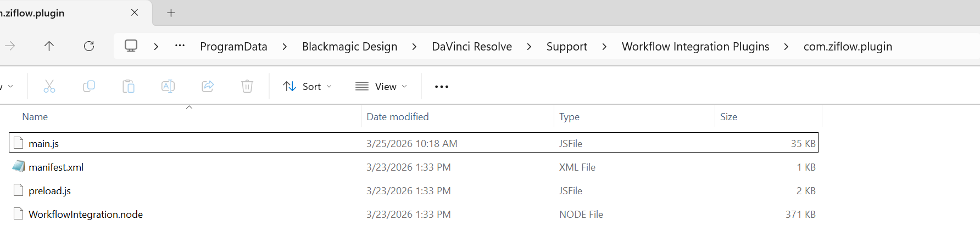
Task: Expand chevron after ProgramData
Action: 285,47
